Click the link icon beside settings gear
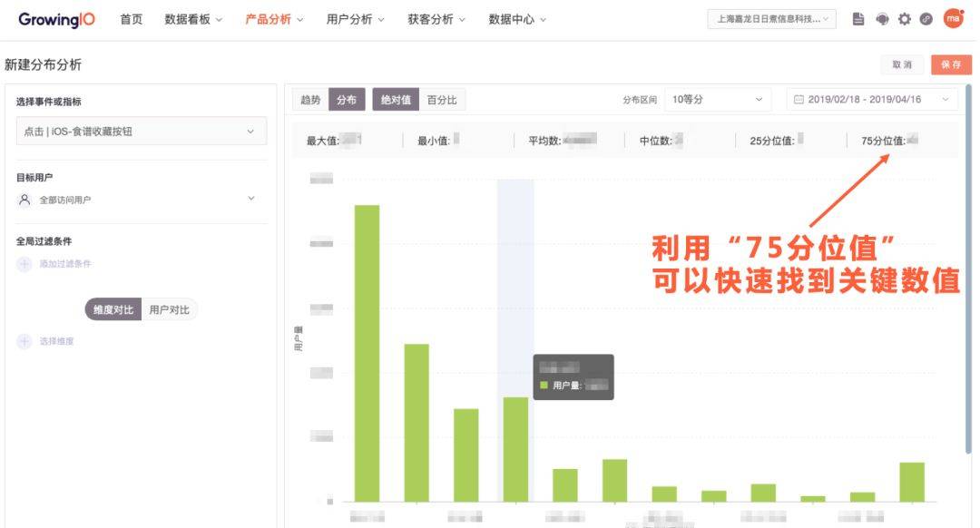This screenshot has width=980, height=528. point(926,19)
